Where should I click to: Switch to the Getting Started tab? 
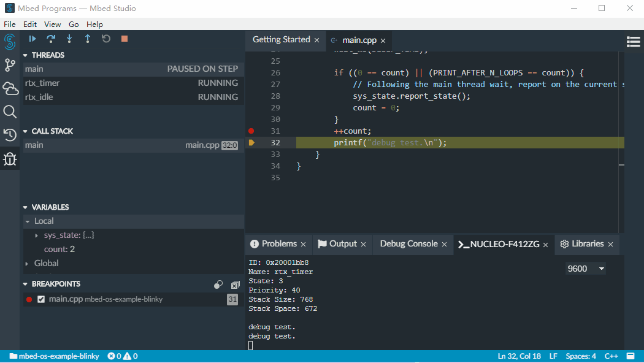(282, 39)
